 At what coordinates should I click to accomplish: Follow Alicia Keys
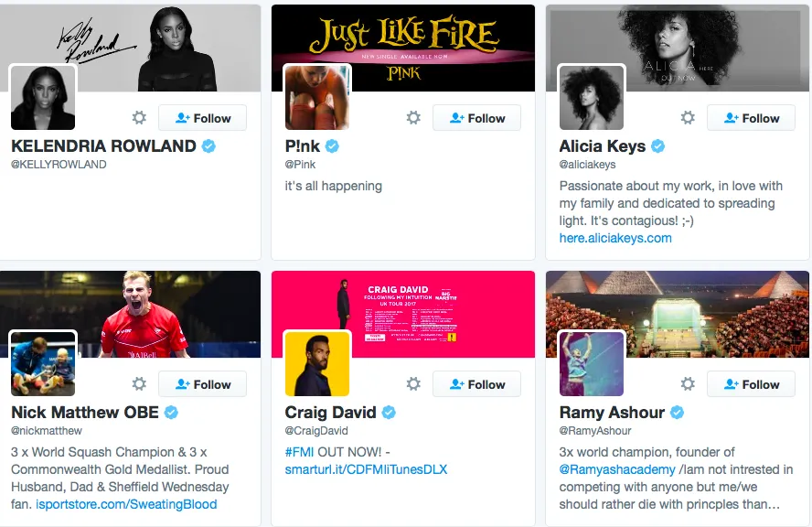(x=751, y=118)
